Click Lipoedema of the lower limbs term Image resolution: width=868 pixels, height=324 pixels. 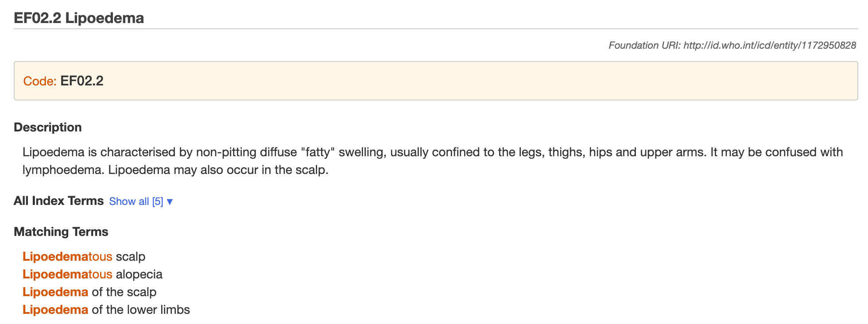(x=106, y=310)
